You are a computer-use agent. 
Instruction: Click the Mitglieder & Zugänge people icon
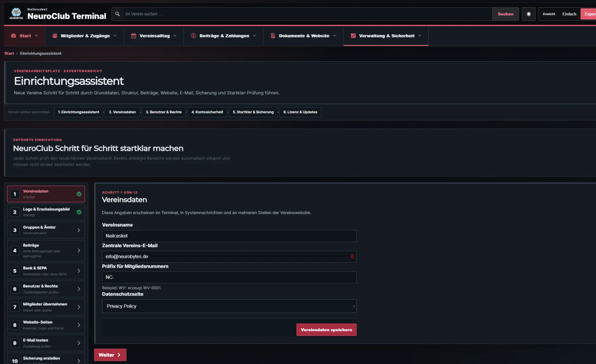coord(55,36)
